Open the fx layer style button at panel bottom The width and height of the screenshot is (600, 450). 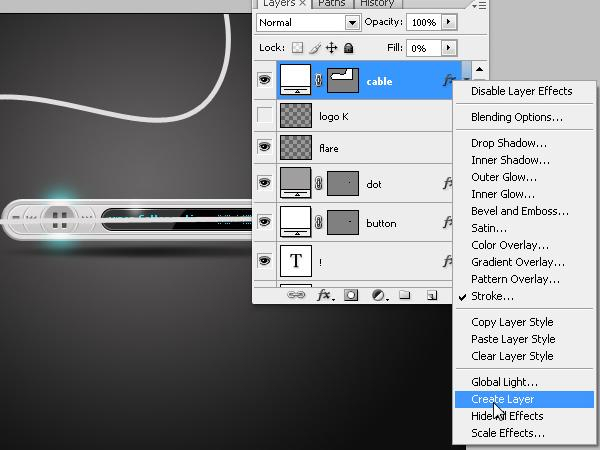pyautogui.click(x=326, y=295)
